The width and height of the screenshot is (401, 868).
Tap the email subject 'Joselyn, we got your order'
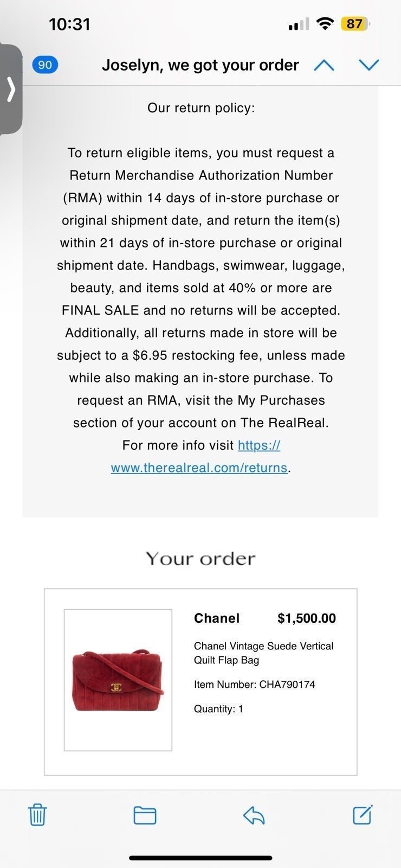pyautogui.click(x=200, y=65)
